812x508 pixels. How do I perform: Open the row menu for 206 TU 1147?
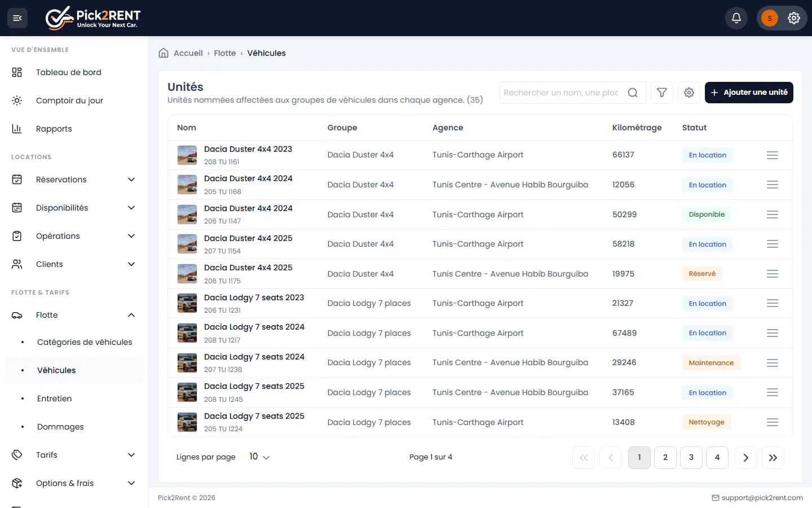pyautogui.click(x=773, y=214)
